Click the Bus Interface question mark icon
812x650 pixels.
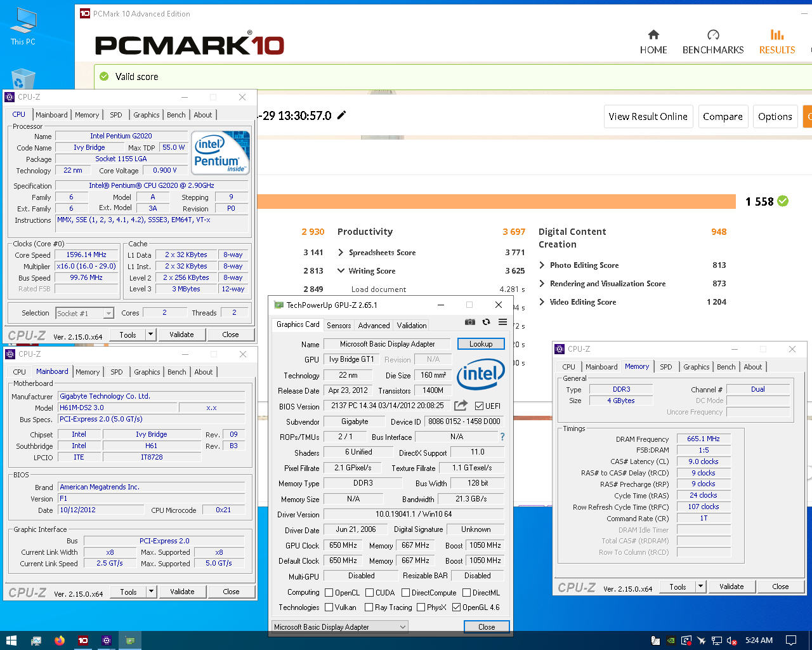502,437
